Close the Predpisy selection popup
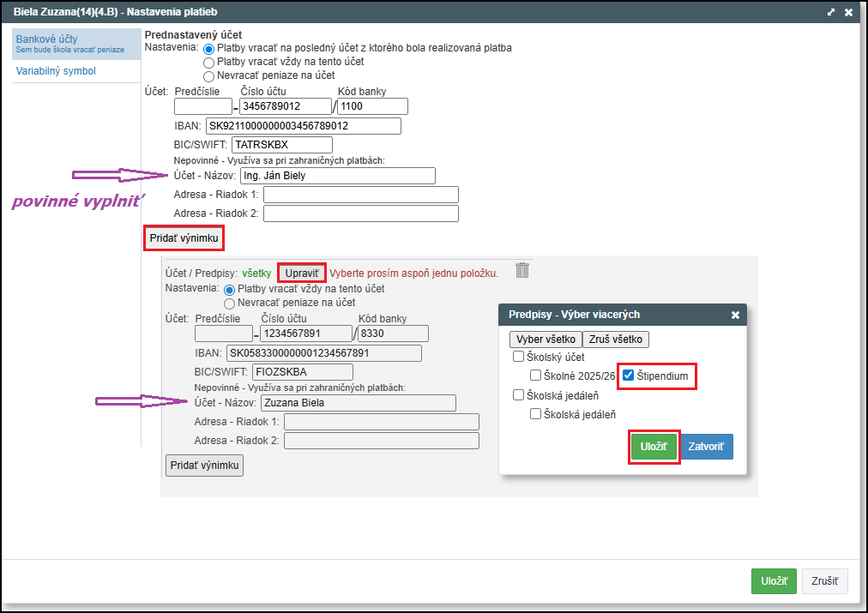The width and height of the screenshot is (868, 613). tap(735, 315)
